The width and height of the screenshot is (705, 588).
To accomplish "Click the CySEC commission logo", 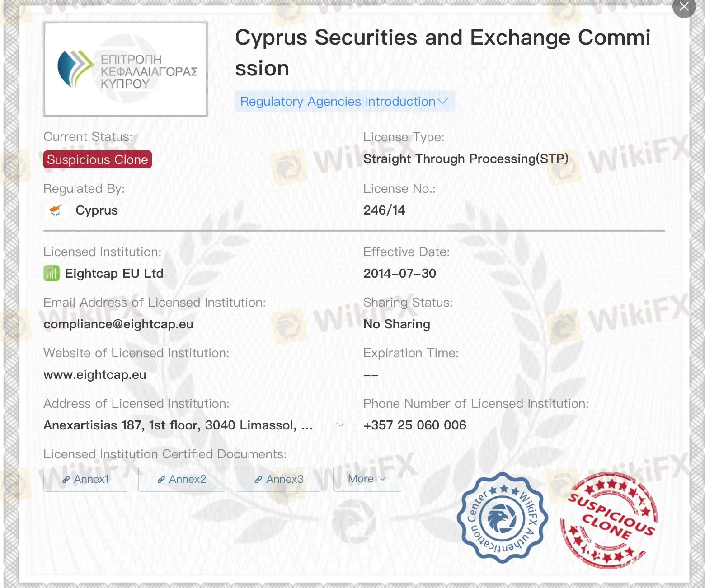I will [x=125, y=68].
